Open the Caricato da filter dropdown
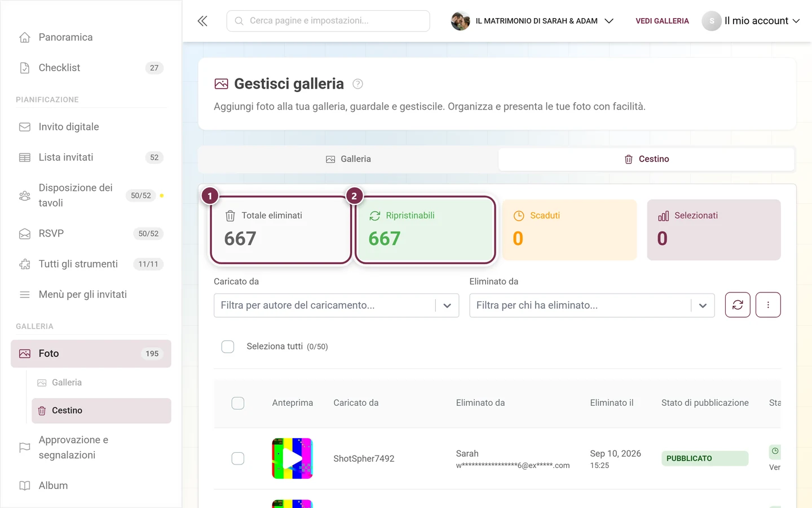 [336, 305]
